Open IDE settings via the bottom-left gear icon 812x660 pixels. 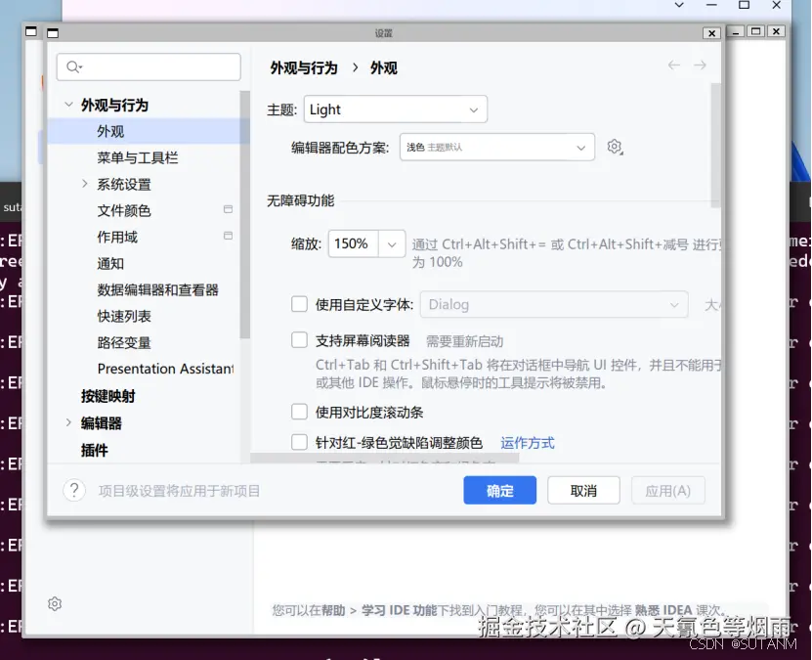click(55, 603)
